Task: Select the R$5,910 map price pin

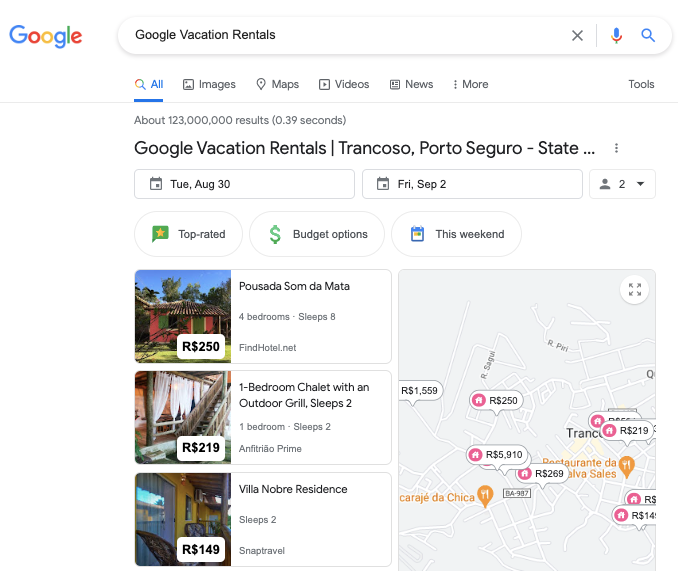Action: pos(498,455)
